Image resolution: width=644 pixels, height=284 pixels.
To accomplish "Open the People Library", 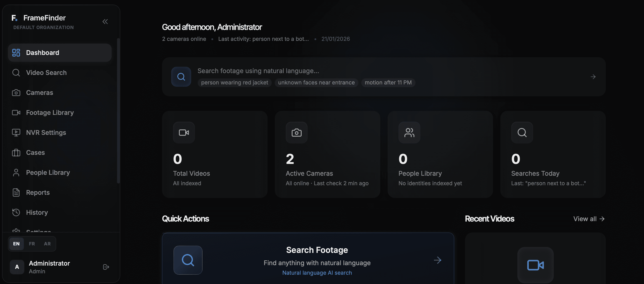I will point(48,173).
